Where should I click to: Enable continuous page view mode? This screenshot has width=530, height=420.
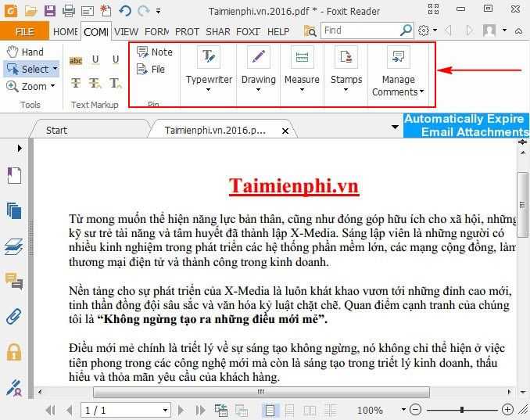pos(289,410)
